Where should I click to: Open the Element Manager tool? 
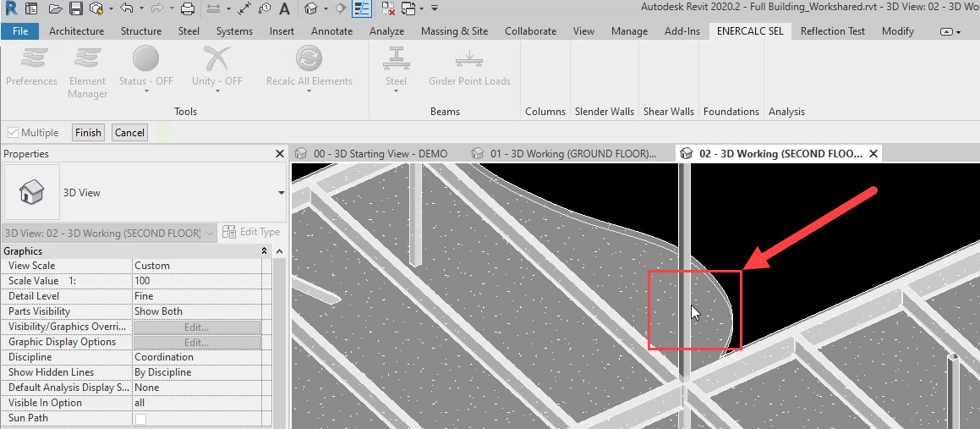coord(87,73)
